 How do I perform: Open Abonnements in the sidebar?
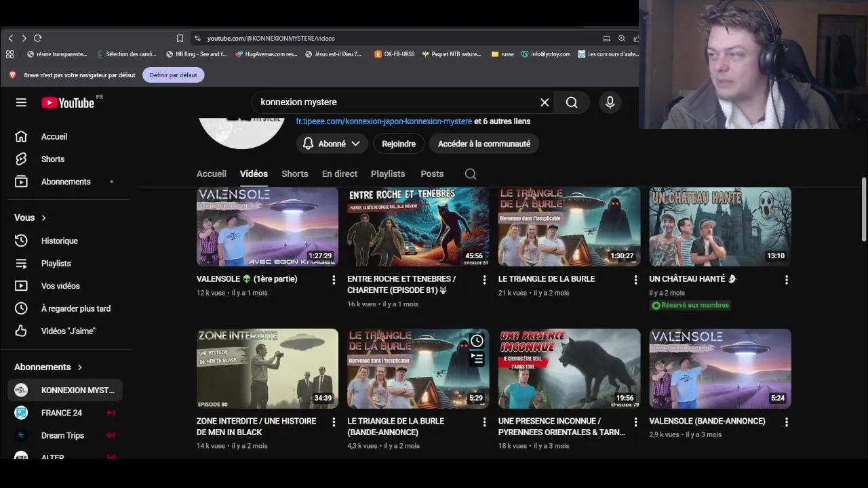pyautogui.click(x=66, y=182)
